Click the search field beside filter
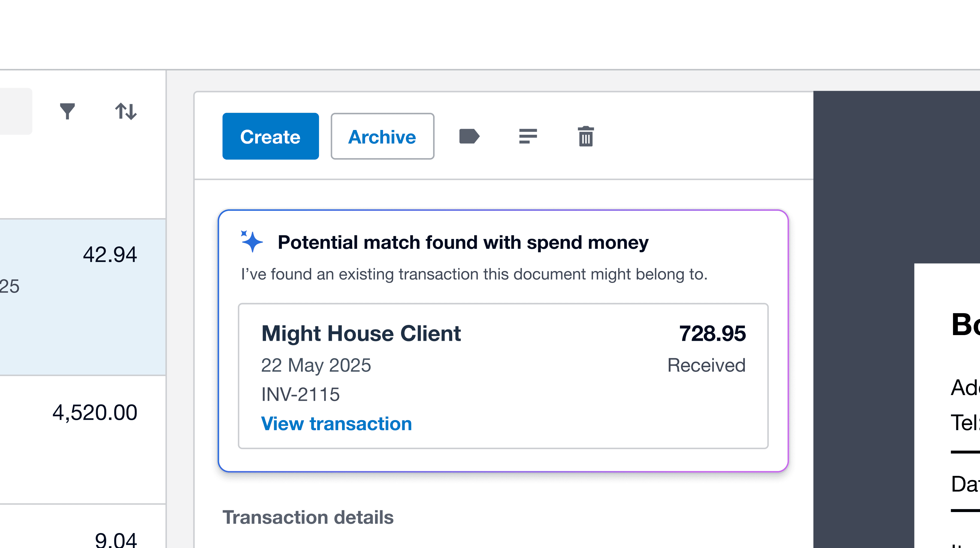 click(x=16, y=111)
